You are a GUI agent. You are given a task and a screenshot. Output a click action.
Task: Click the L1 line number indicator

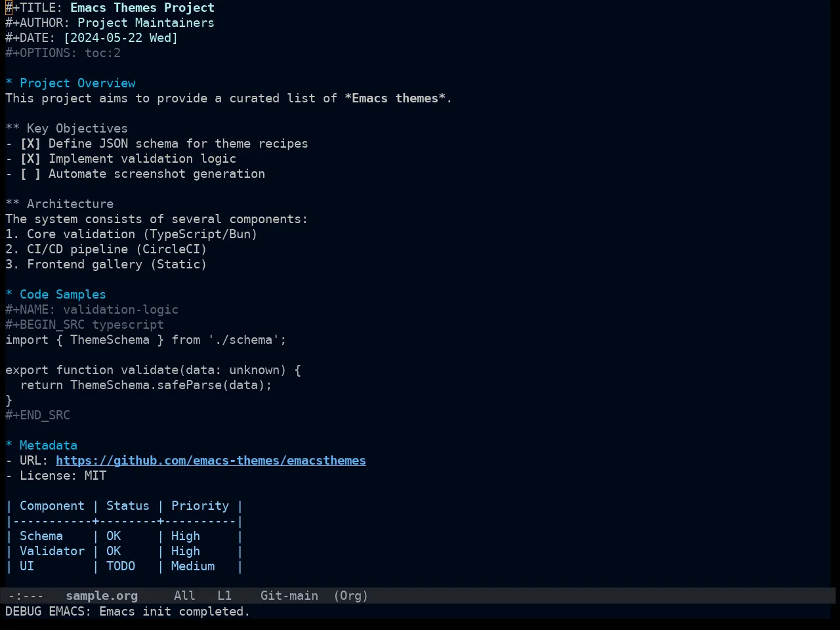pyautogui.click(x=224, y=596)
